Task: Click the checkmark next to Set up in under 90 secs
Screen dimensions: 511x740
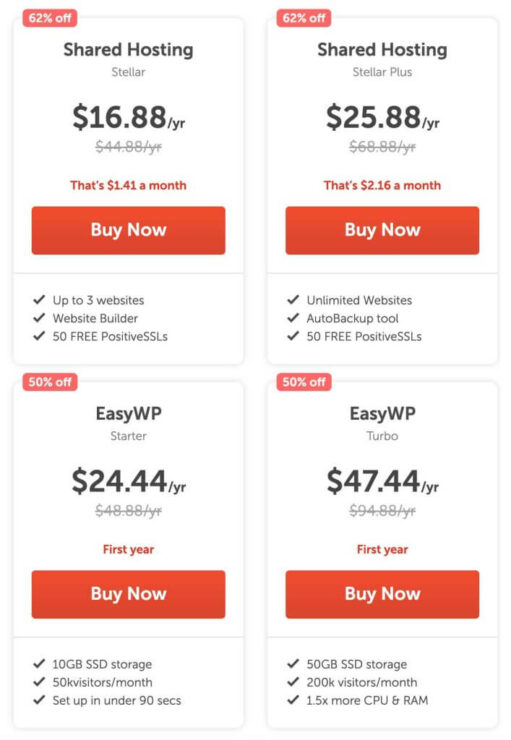Action: 39,699
